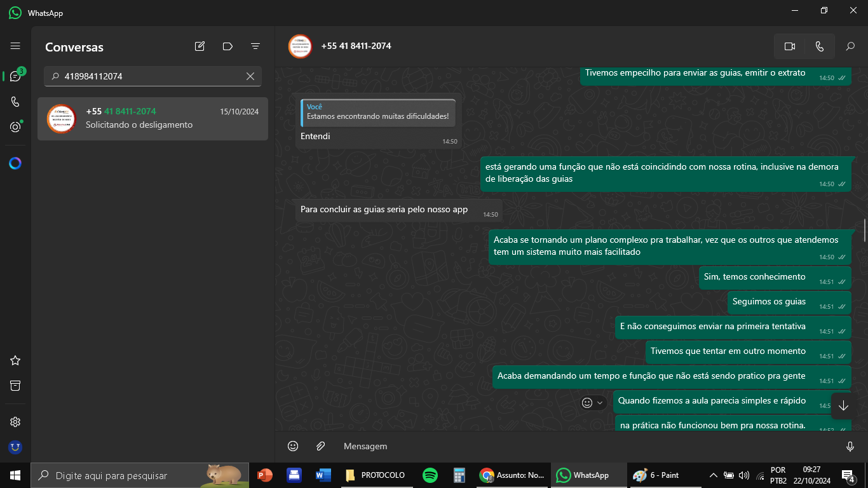Open contact info for +55 41 8411-2074 header
868x488 pixels.
[x=356, y=46]
